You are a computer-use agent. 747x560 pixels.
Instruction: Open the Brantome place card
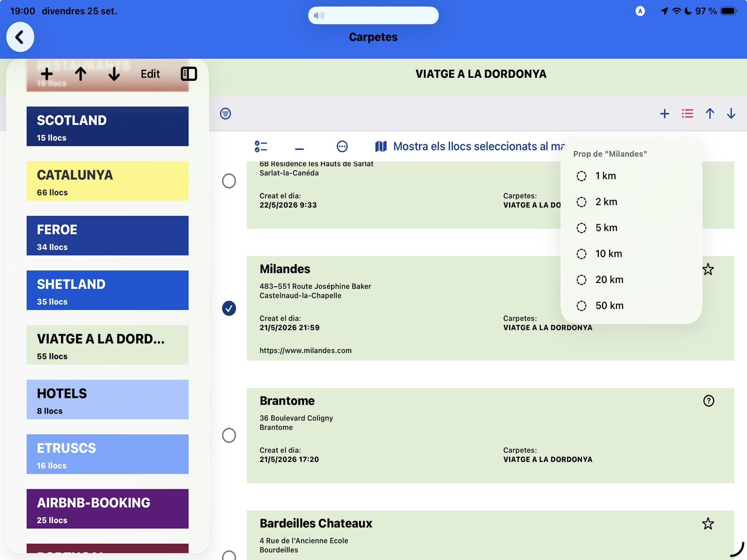point(490,435)
